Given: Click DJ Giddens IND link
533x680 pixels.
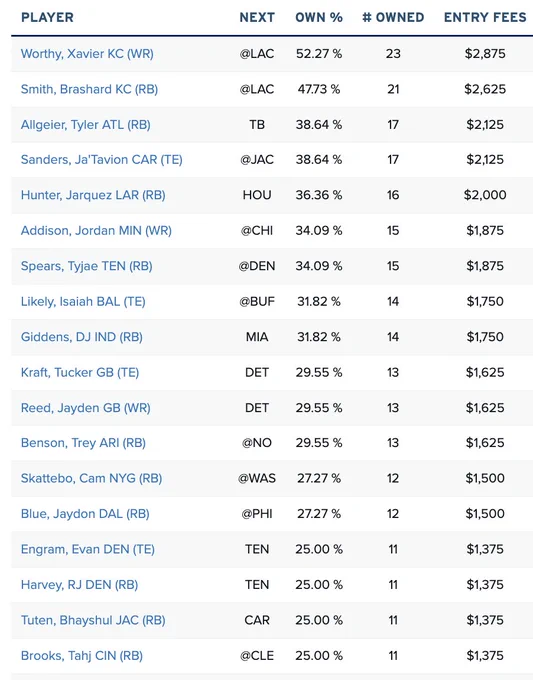Looking at the screenshot, I should coord(82,337).
